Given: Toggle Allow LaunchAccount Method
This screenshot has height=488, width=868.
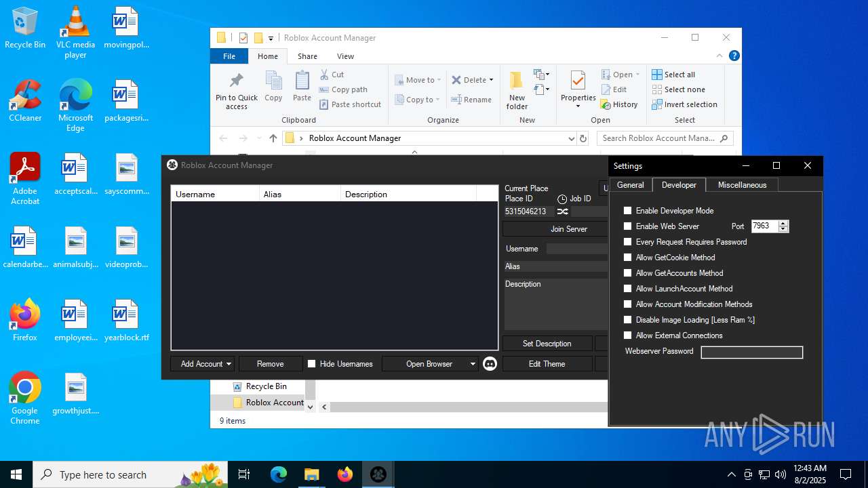Looking at the screenshot, I should (x=627, y=289).
